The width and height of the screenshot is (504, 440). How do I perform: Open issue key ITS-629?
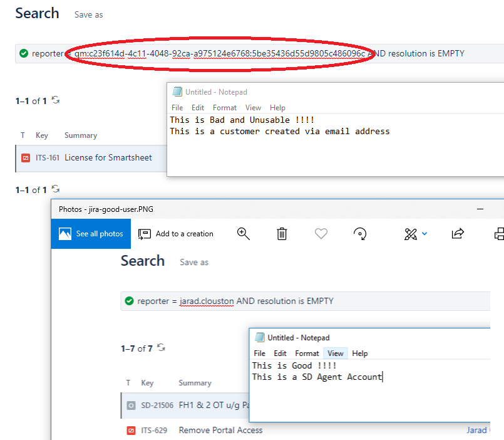154,431
